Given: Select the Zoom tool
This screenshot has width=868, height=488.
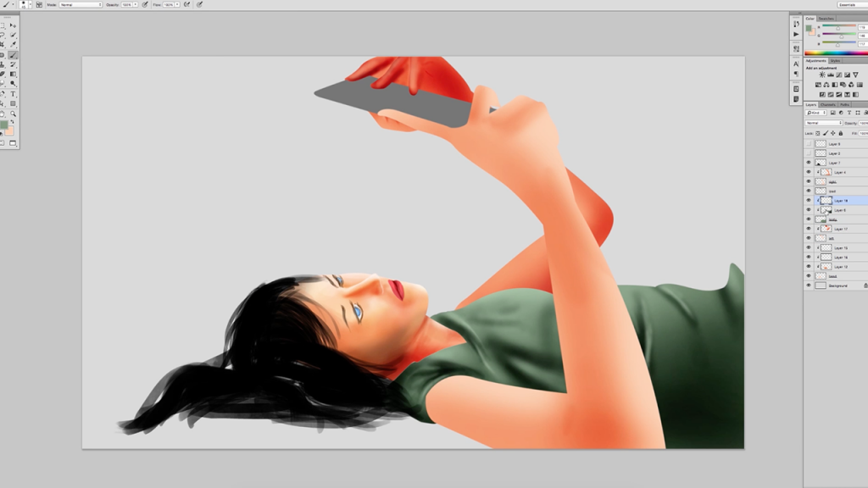Looking at the screenshot, I should [x=13, y=114].
